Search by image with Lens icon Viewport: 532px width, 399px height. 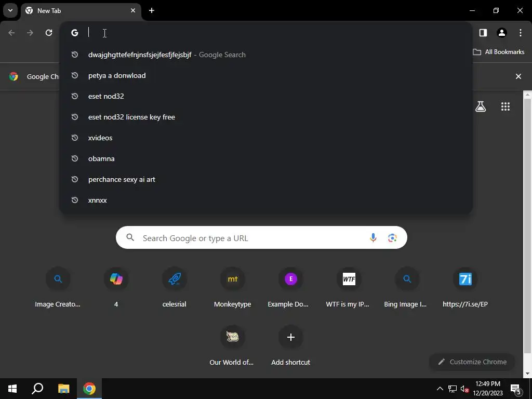click(392, 238)
